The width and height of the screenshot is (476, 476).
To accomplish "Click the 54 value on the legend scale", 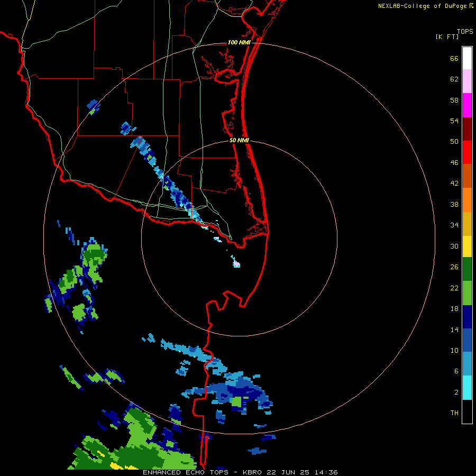I will 454,121.
